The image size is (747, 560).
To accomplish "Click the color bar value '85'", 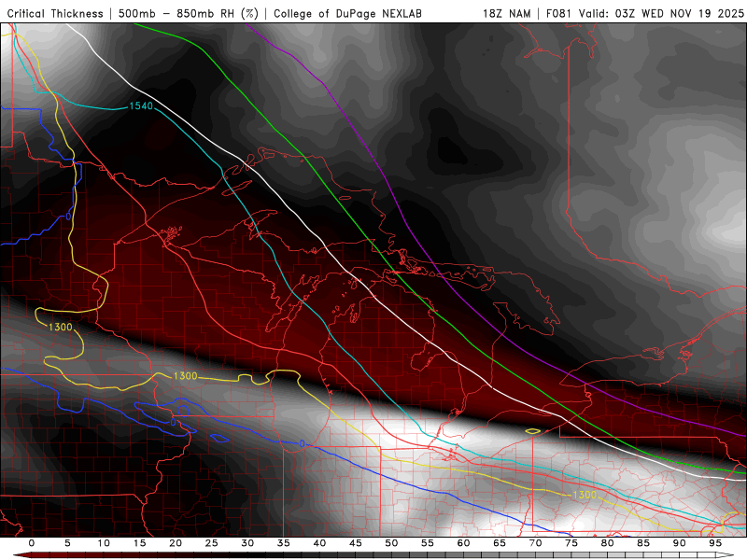I will point(643,543).
